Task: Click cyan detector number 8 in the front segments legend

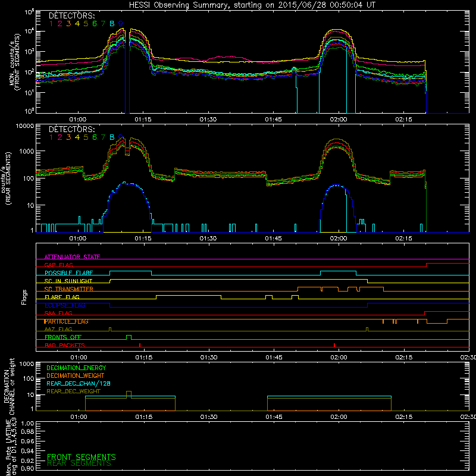Action: [112, 23]
